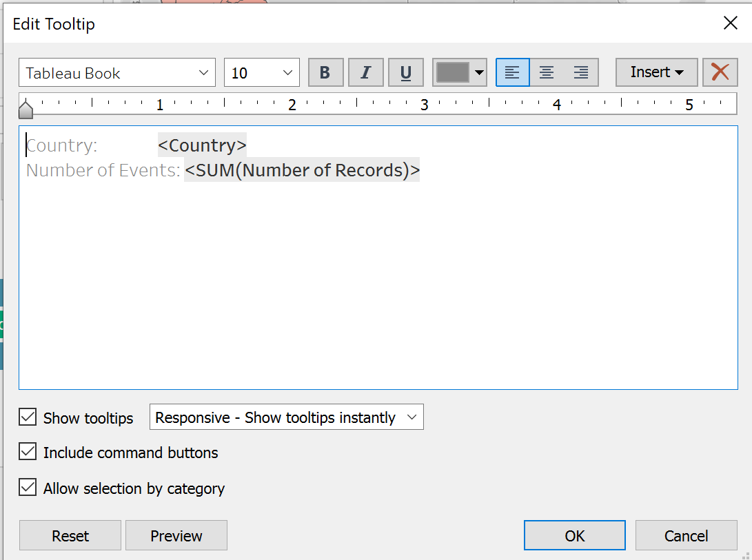Toggle Underline text formatting
The height and width of the screenshot is (560, 752).
(405, 73)
